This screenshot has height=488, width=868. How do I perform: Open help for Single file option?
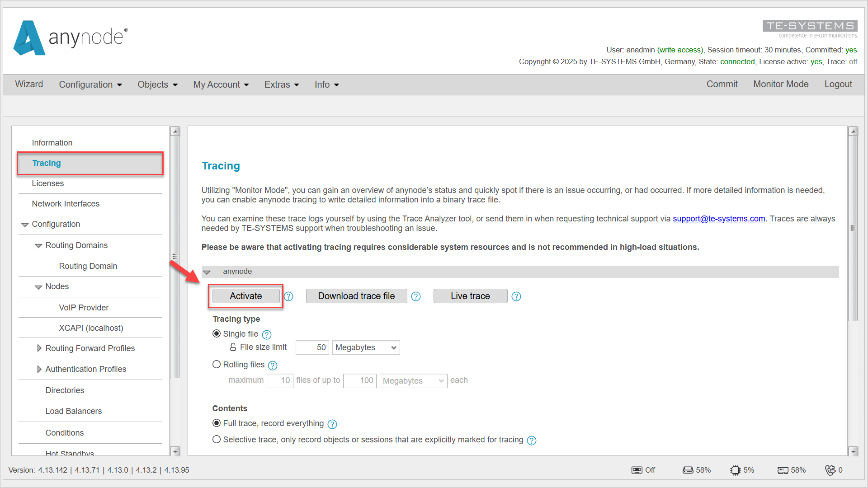pyautogui.click(x=267, y=335)
